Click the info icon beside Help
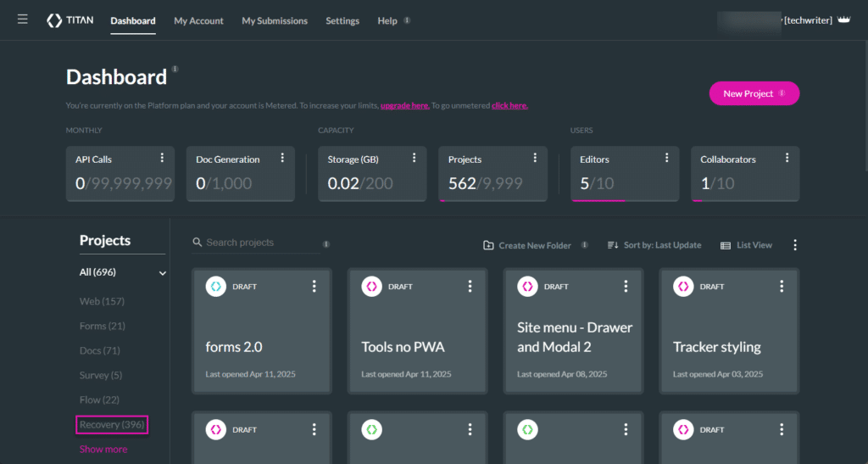Image resolution: width=868 pixels, height=464 pixels. [407, 20]
